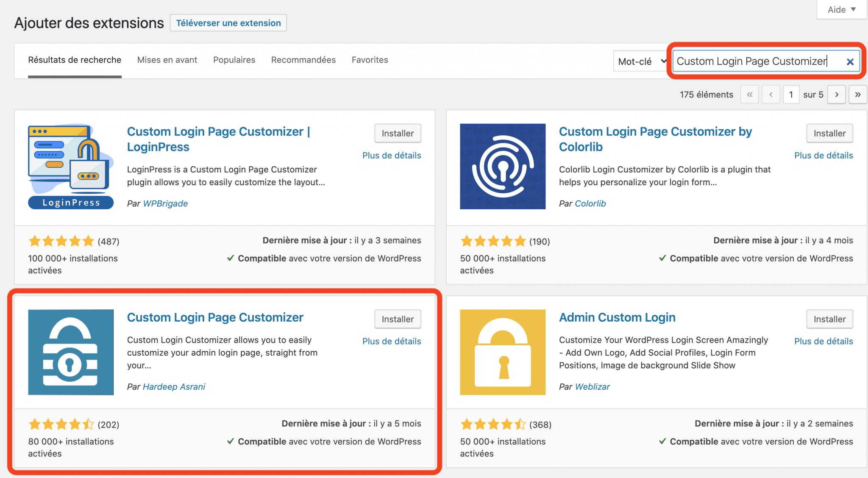The height and width of the screenshot is (478, 868).
Task: Click the 175 éléments count text
Action: (706, 94)
